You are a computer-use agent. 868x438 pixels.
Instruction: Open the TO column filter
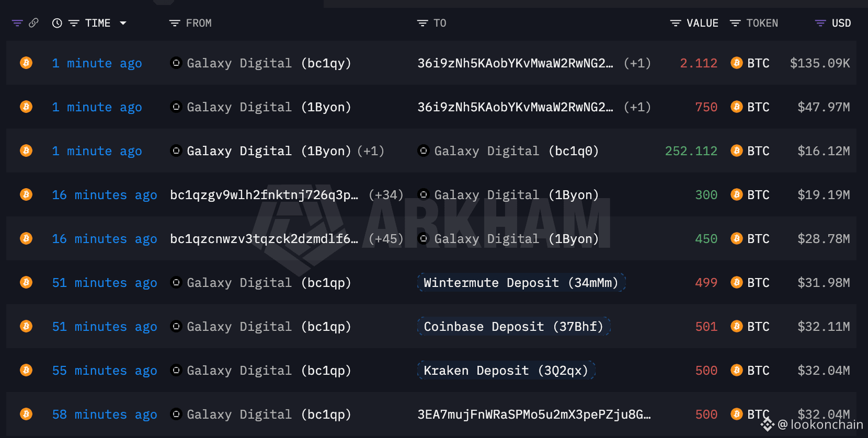pos(422,23)
